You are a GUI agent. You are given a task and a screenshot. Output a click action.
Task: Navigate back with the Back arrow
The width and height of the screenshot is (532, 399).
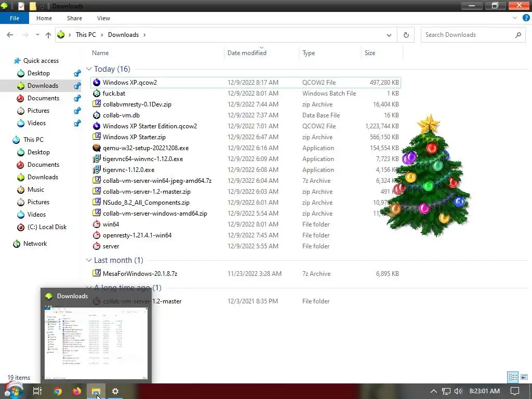pyautogui.click(x=10, y=35)
